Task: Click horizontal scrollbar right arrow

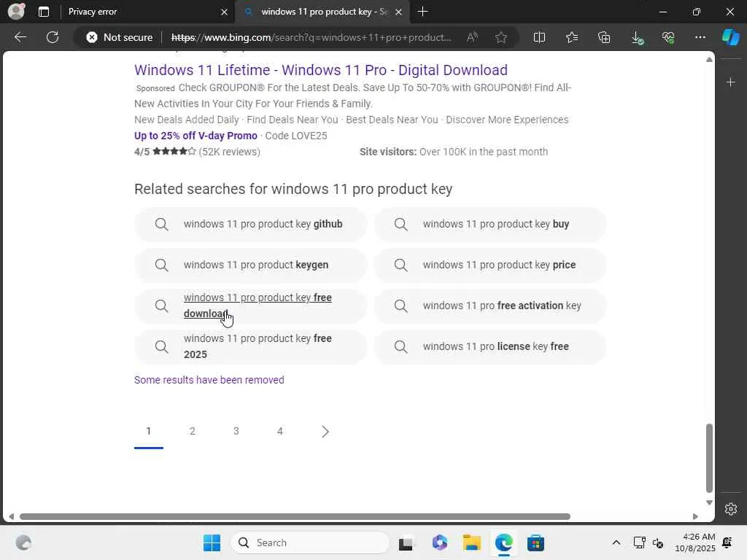Action: coord(695,517)
